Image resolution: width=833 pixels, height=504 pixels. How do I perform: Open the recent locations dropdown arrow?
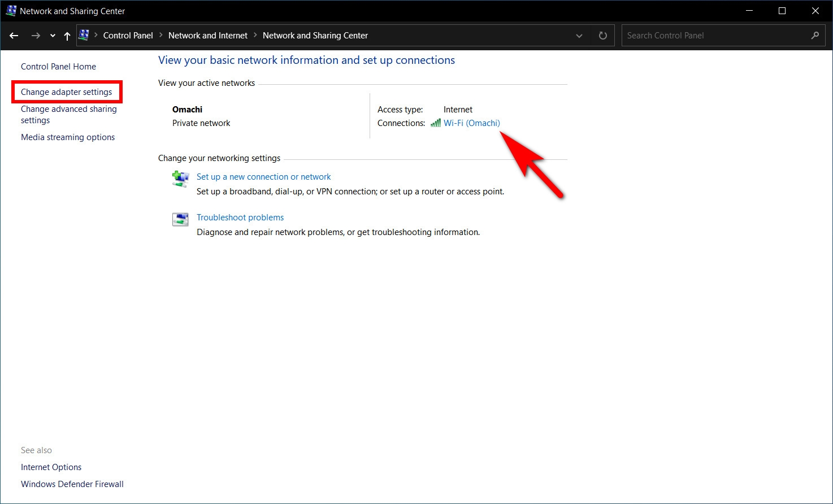53,36
